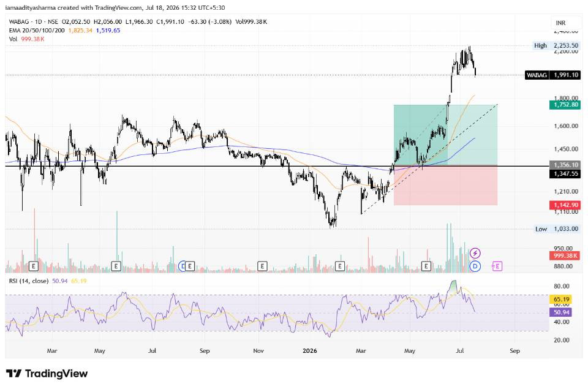Click the 1,210.00 price axis tick

tap(566, 191)
